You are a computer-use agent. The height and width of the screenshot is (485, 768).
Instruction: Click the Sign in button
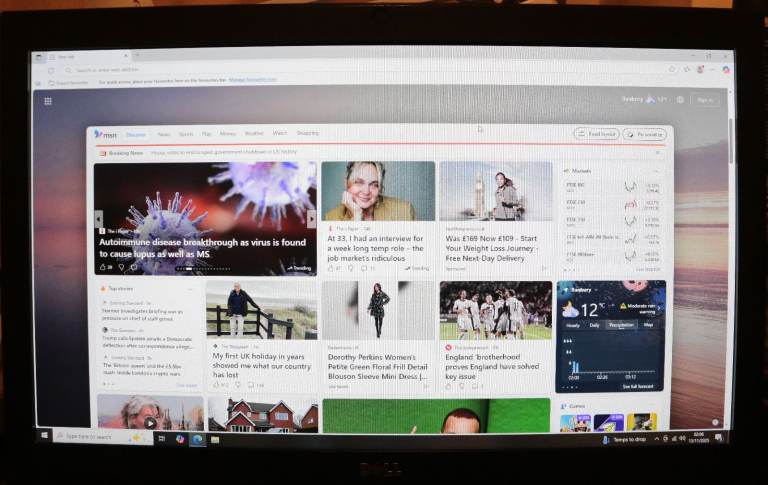coord(705,100)
